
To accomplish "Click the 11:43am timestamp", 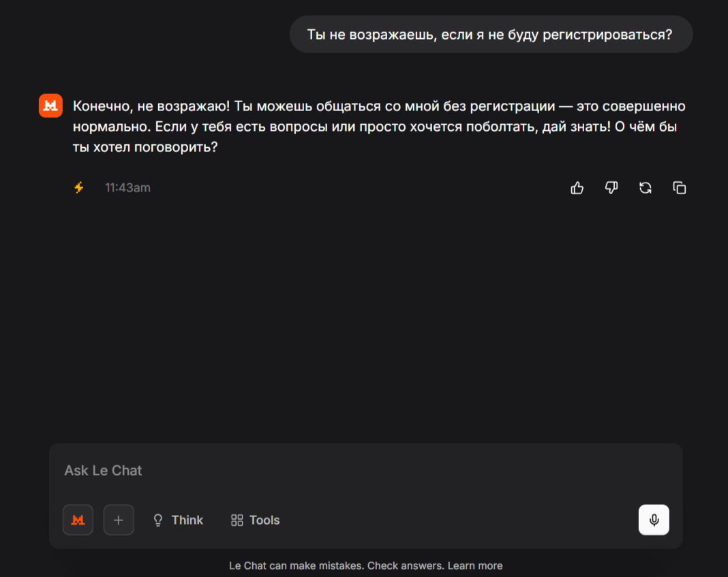I will (127, 187).
